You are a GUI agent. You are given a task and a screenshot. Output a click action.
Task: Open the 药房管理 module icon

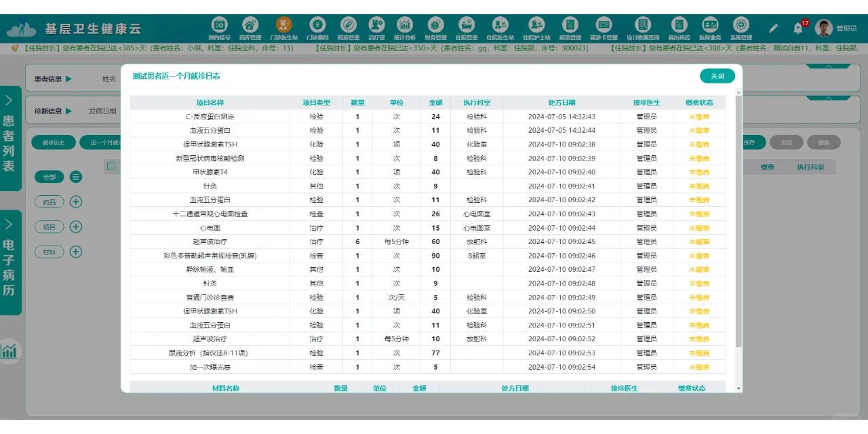[x=349, y=24]
